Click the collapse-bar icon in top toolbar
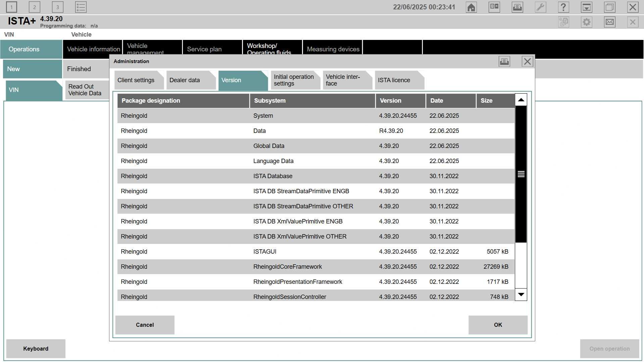Viewport: 644px width, 362px height. tap(587, 7)
